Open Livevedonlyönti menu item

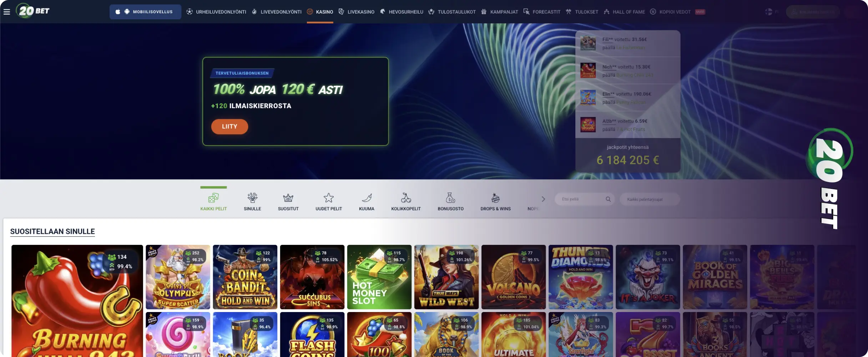click(277, 12)
